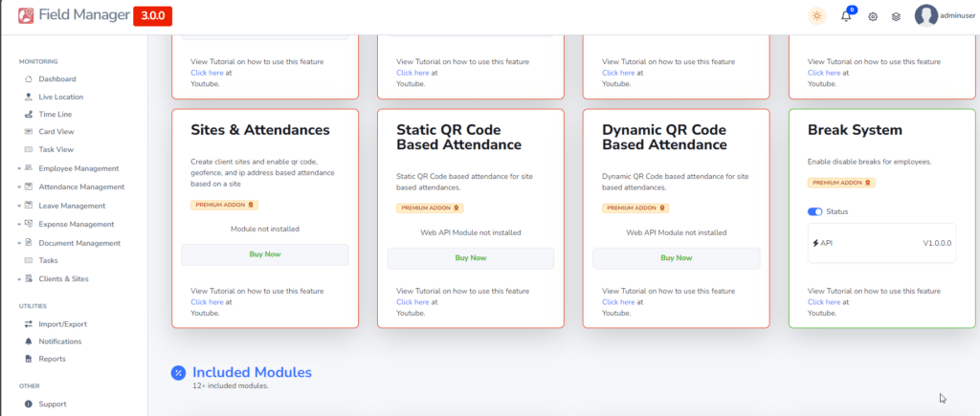Click the adminuser name label
The height and width of the screenshot is (416, 980).
point(957,16)
